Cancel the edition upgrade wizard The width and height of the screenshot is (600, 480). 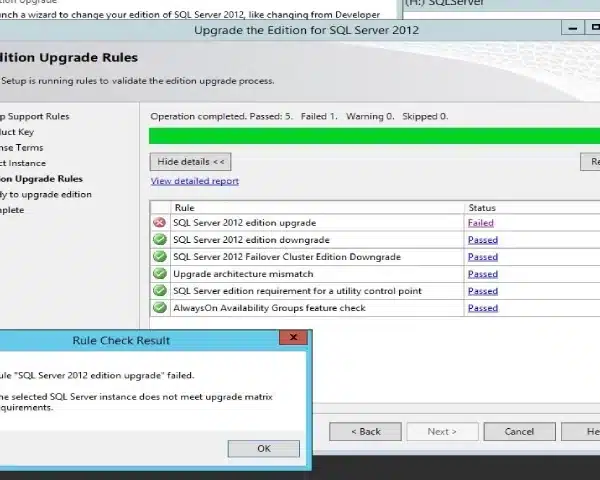pos(519,431)
